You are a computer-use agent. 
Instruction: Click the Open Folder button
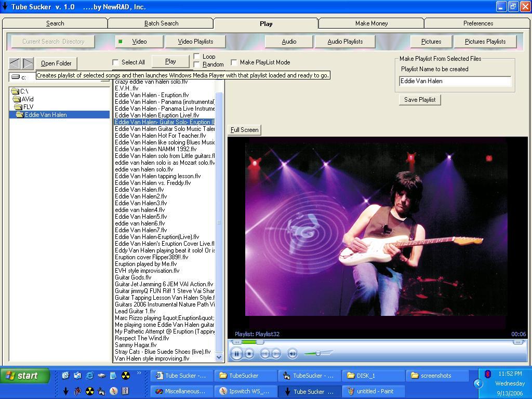(x=56, y=63)
